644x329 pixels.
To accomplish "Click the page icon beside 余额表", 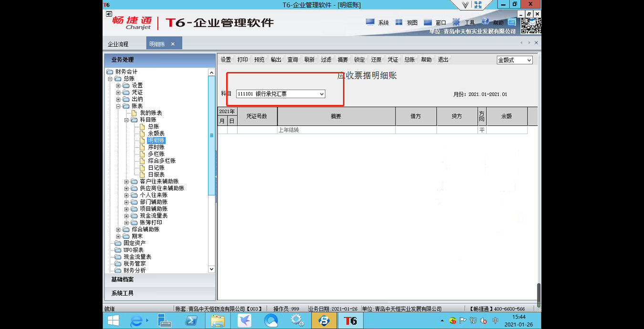I will pyautogui.click(x=142, y=134).
